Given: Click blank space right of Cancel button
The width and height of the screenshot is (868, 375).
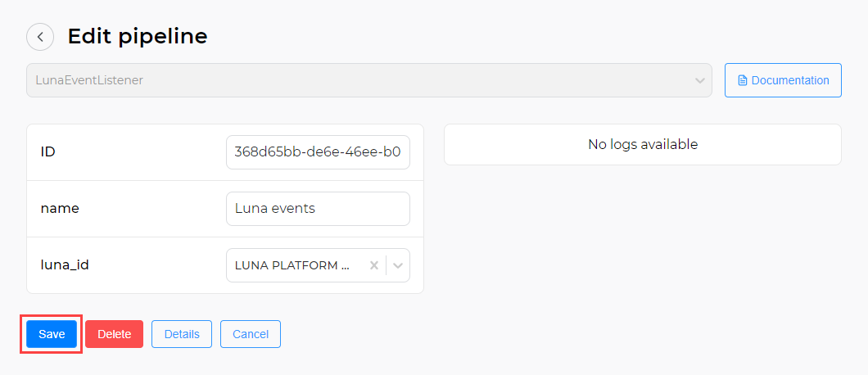Looking at the screenshot, I should [491, 334].
